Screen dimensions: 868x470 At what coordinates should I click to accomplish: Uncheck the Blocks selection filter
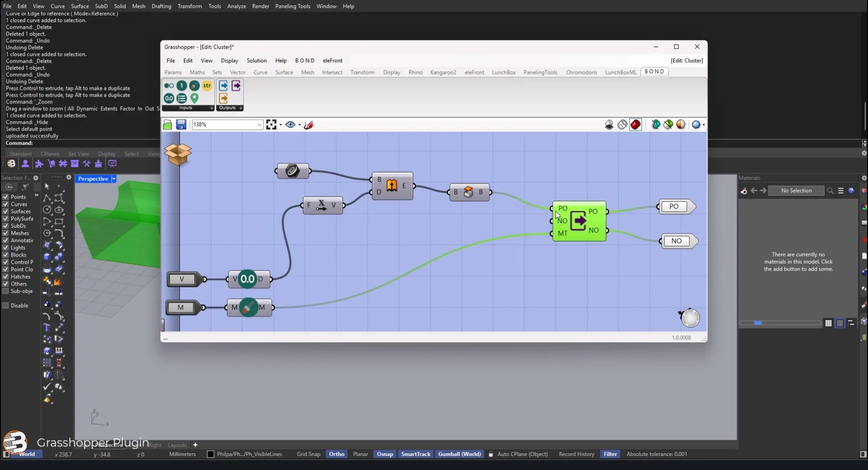pos(5,255)
